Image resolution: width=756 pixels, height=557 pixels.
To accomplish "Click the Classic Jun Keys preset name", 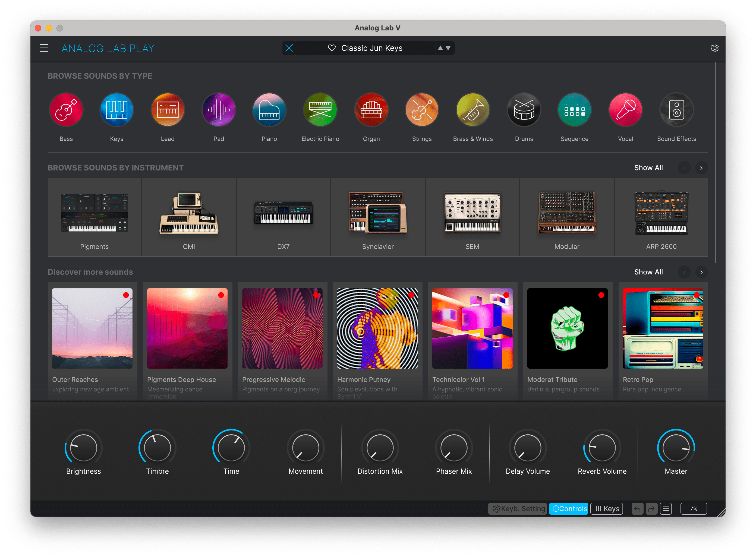I will [x=372, y=48].
